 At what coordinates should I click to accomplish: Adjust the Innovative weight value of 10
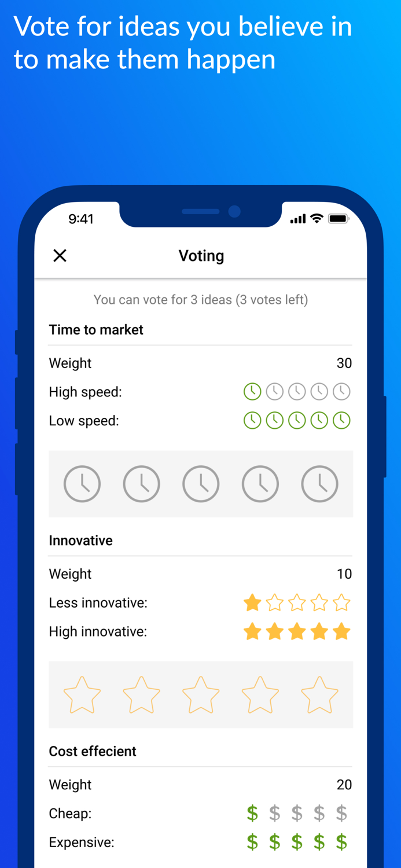(344, 573)
